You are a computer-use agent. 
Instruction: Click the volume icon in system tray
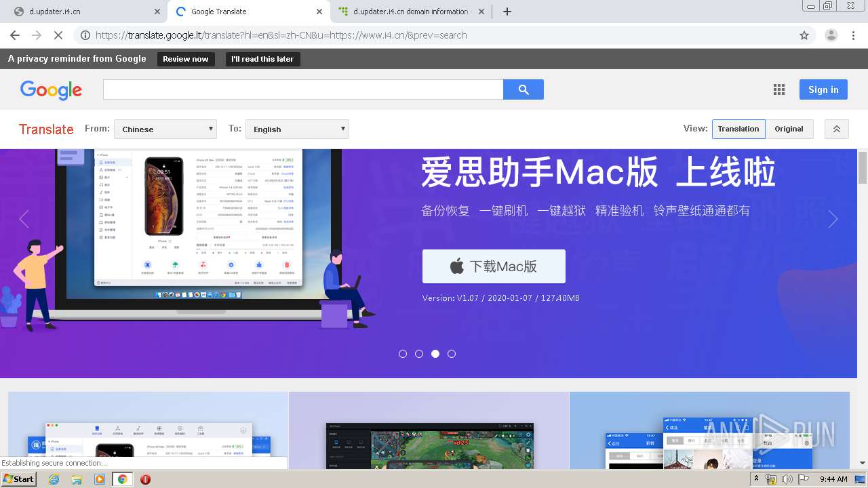787,479
